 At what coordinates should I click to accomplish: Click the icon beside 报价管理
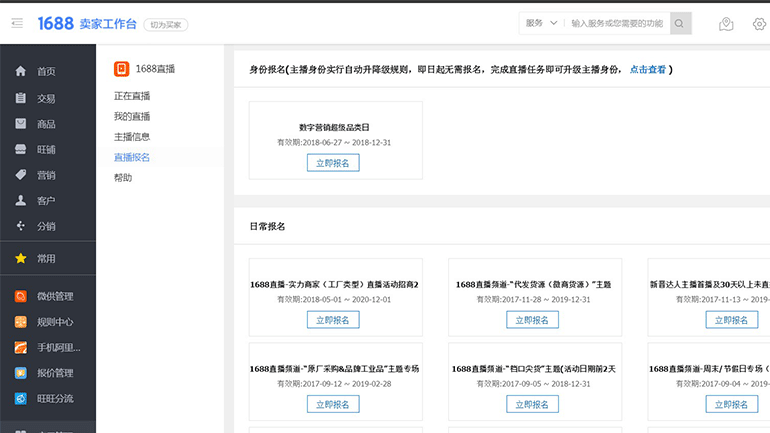21,373
